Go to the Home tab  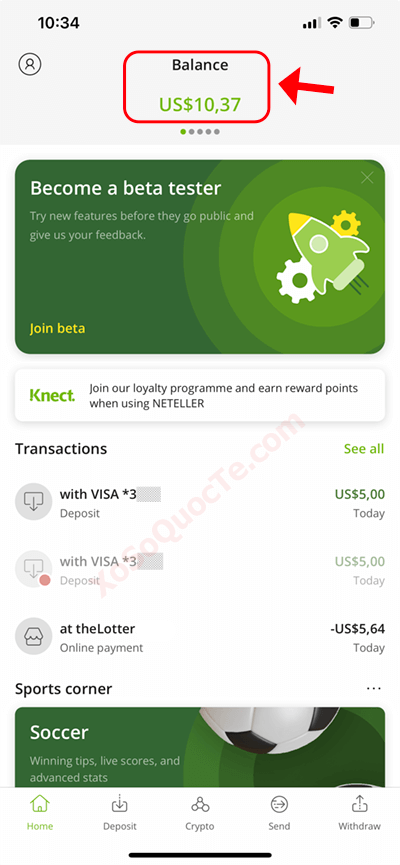click(x=40, y=813)
